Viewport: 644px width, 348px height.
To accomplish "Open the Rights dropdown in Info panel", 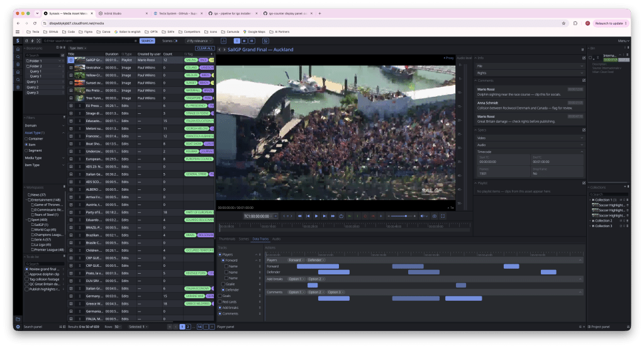I will pyautogui.click(x=530, y=73).
